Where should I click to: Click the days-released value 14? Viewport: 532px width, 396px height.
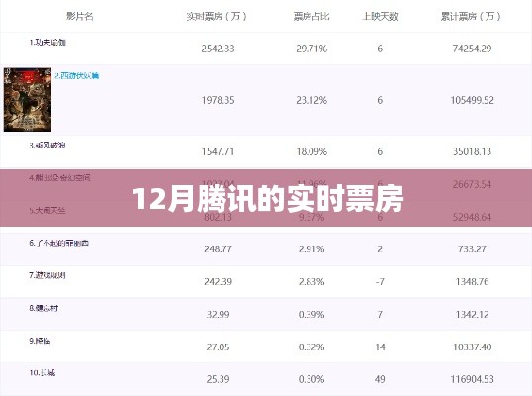coord(380,346)
